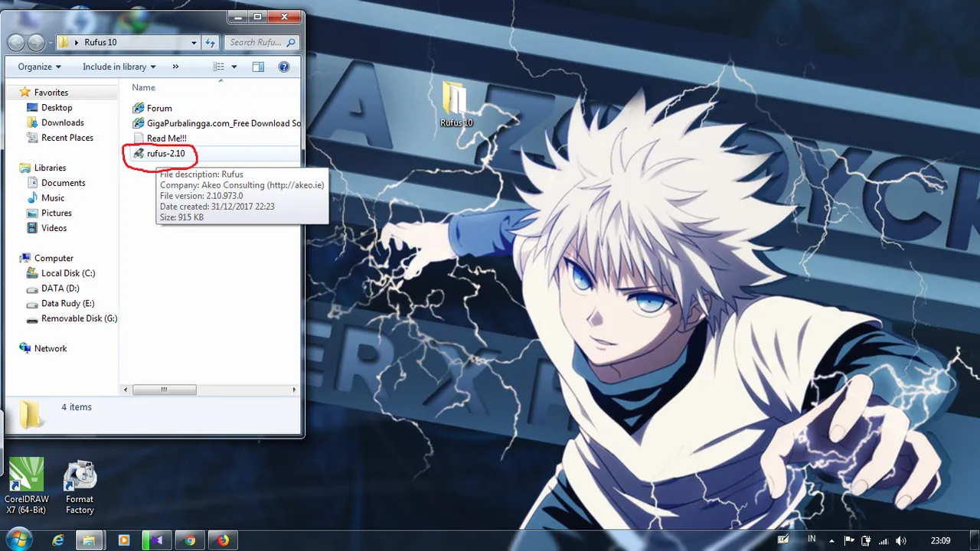Open the recent pages dropdown arrow
This screenshot has width=980, height=551.
[x=51, y=43]
